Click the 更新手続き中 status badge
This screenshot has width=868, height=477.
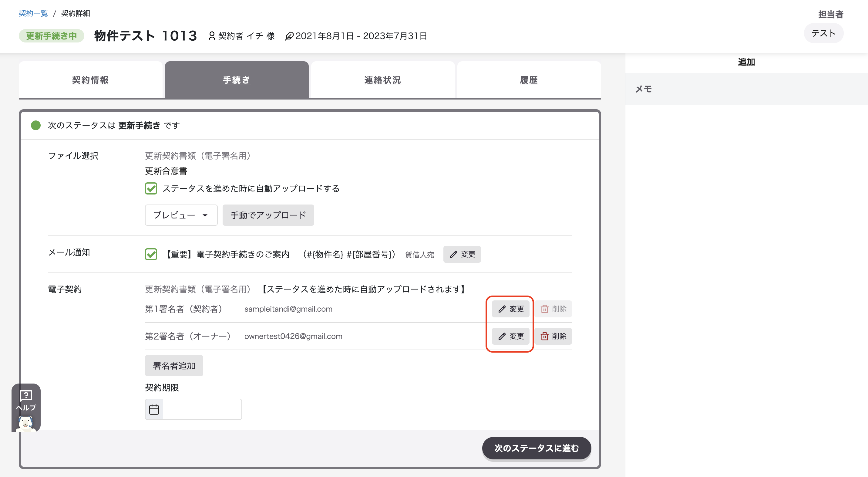tap(51, 36)
